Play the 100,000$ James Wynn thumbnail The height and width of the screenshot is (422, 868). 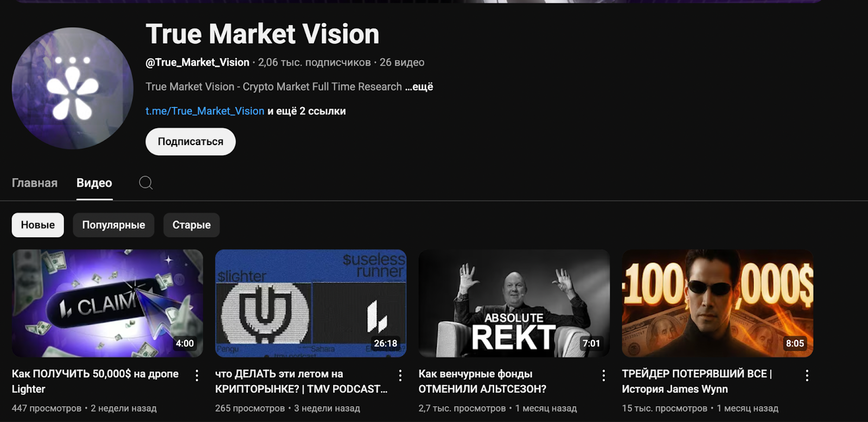718,303
